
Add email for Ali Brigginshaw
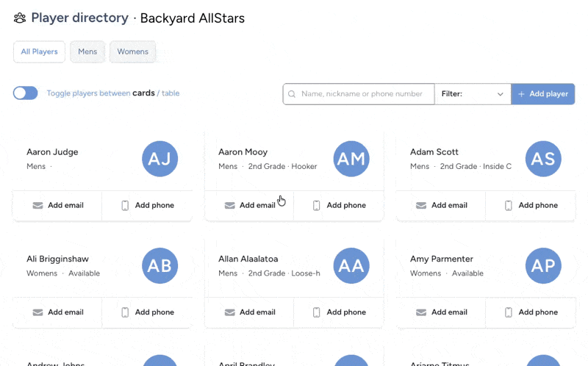click(57, 312)
